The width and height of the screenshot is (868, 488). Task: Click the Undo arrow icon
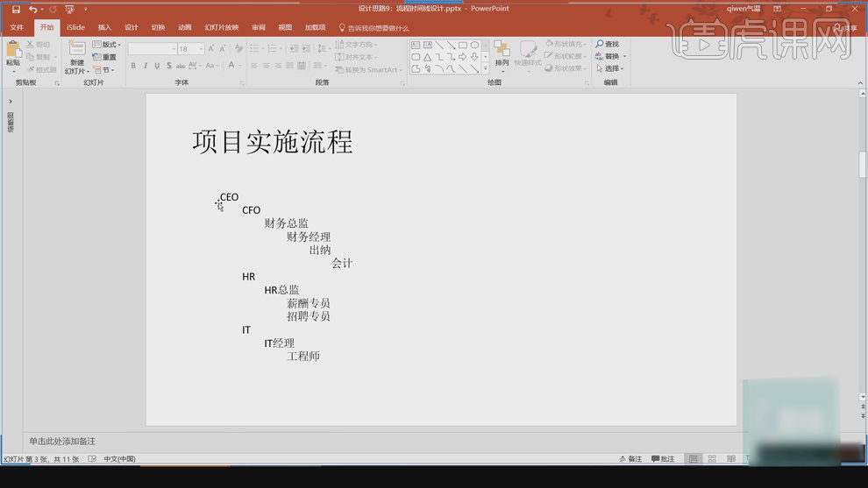coord(33,10)
